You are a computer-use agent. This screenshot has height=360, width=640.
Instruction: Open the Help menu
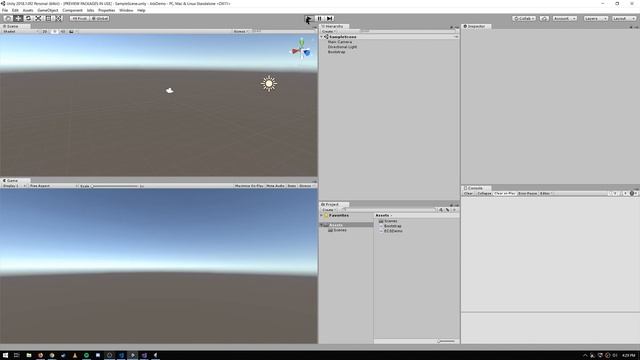click(141, 10)
